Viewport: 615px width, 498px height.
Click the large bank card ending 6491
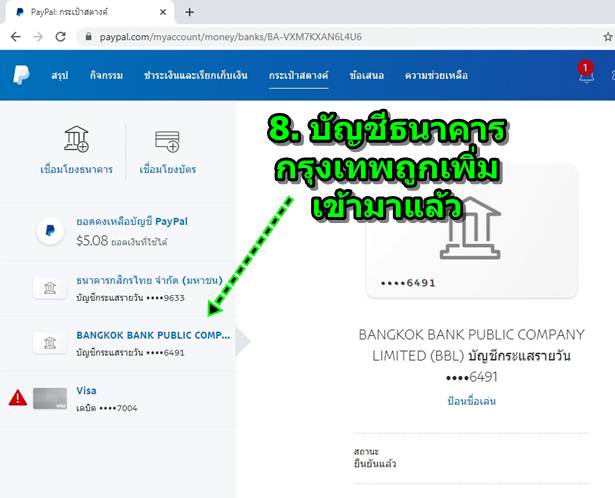tap(472, 231)
